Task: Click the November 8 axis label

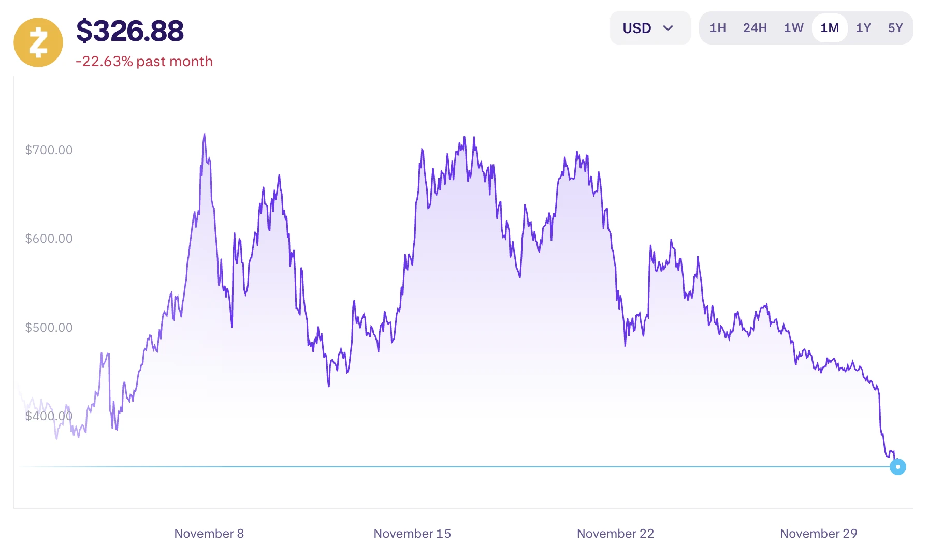Action: click(x=209, y=534)
